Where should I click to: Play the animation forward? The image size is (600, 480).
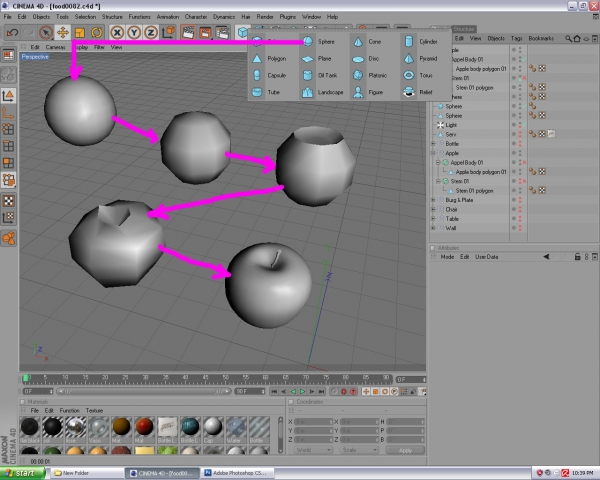click(302, 391)
